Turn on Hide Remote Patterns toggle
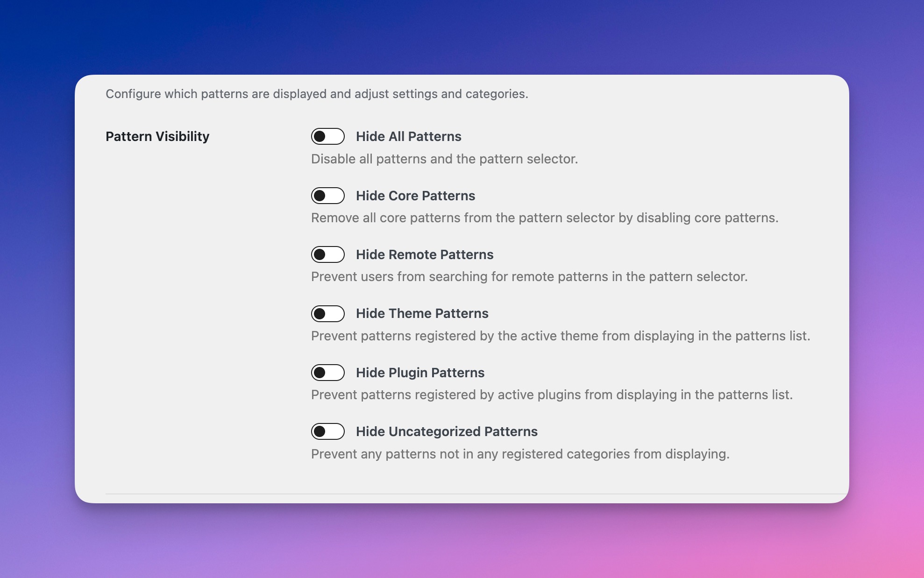Image resolution: width=924 pixels, height=578 pixels. 328,254
